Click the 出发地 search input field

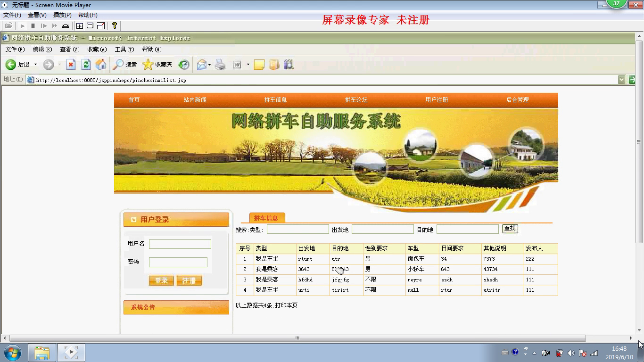point(383,229)
